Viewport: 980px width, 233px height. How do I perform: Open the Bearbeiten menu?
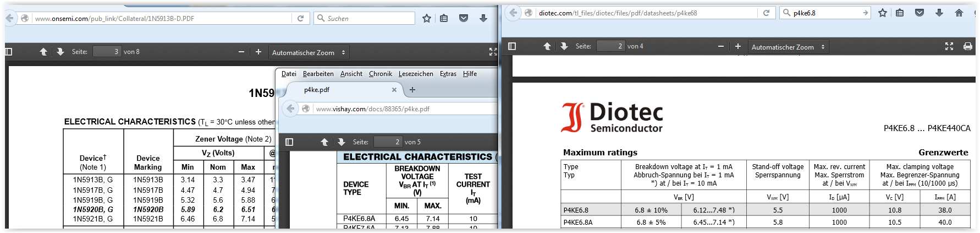318,74
